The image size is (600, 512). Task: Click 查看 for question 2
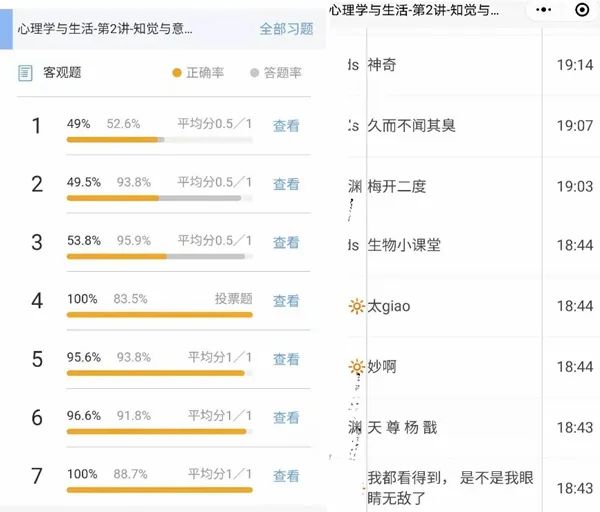[x=286, y=184]
